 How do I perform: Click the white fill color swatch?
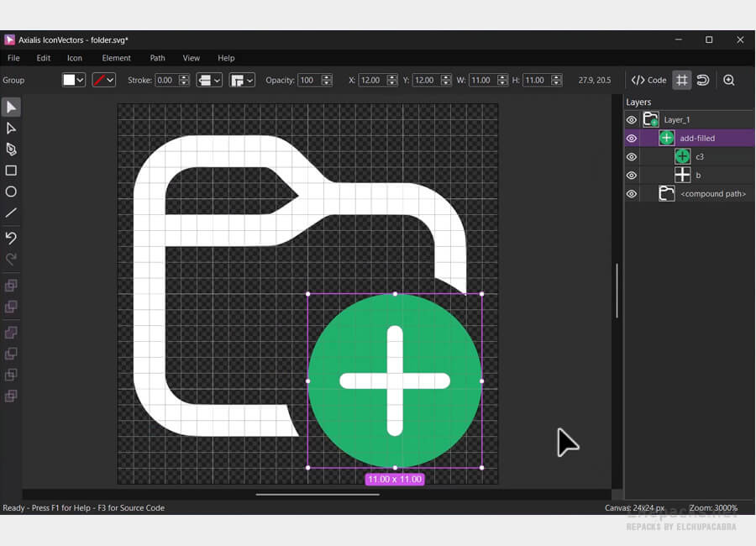pyautogui.click(x=69, y=80)
